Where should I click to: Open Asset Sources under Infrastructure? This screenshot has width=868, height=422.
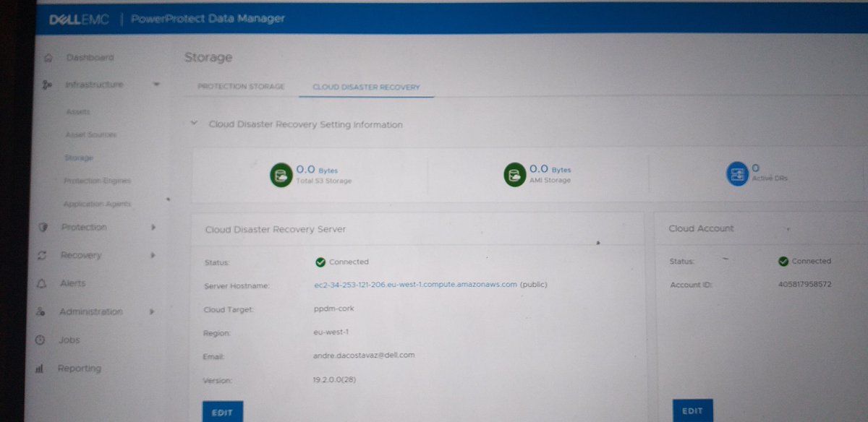pyautogui.click(x=90, y=135)
